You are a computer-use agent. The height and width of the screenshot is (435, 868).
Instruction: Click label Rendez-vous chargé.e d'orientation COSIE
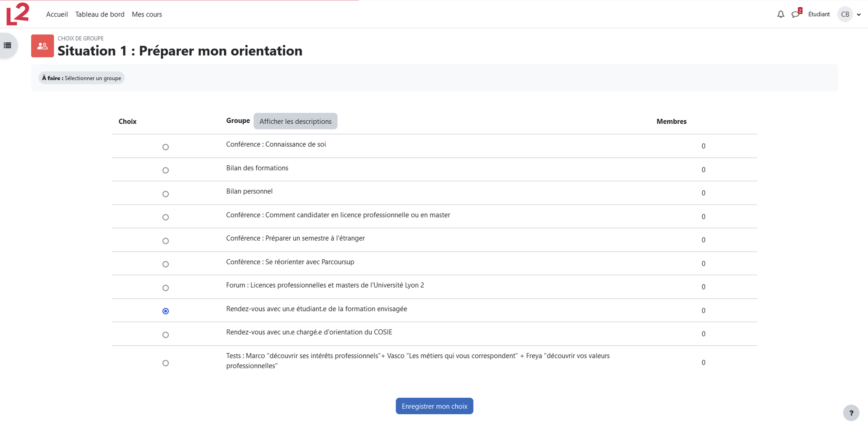click(x=309, y=332)
